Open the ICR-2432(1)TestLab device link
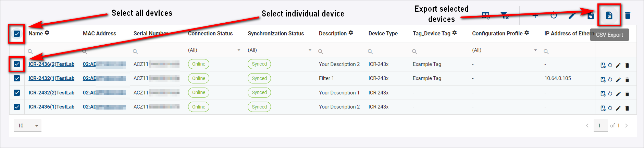 click(x=51, y=78)
